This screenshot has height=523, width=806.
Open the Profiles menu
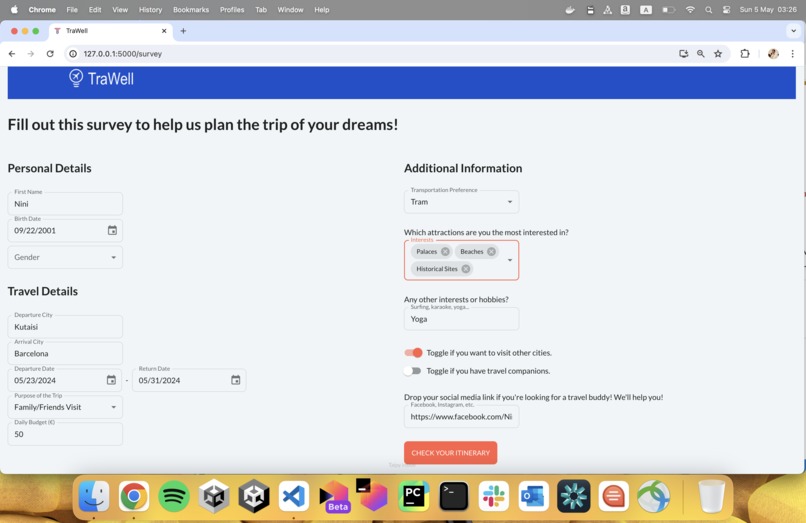tap(232, 10)
